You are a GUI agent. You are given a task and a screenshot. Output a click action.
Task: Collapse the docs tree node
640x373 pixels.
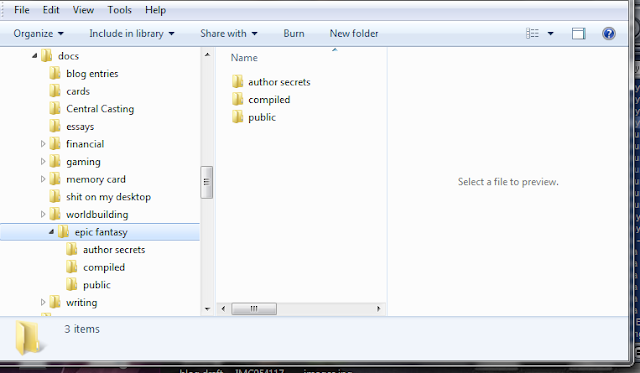point(35,56)
